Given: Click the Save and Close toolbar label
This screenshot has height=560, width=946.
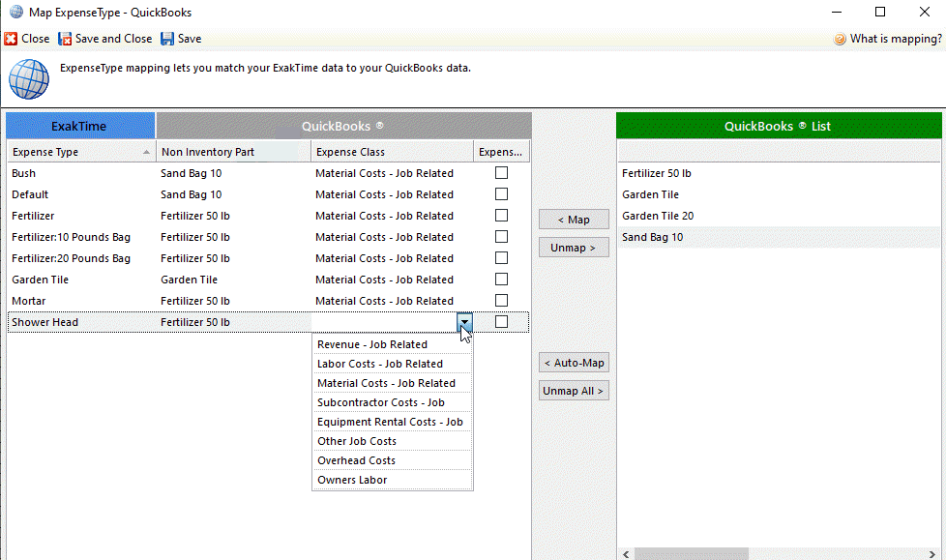Looking at the screenshot, I should coord(113,39).
